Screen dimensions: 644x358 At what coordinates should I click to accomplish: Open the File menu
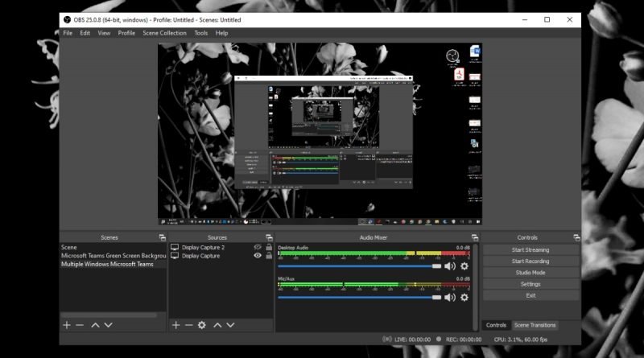(x=68, y=33)
